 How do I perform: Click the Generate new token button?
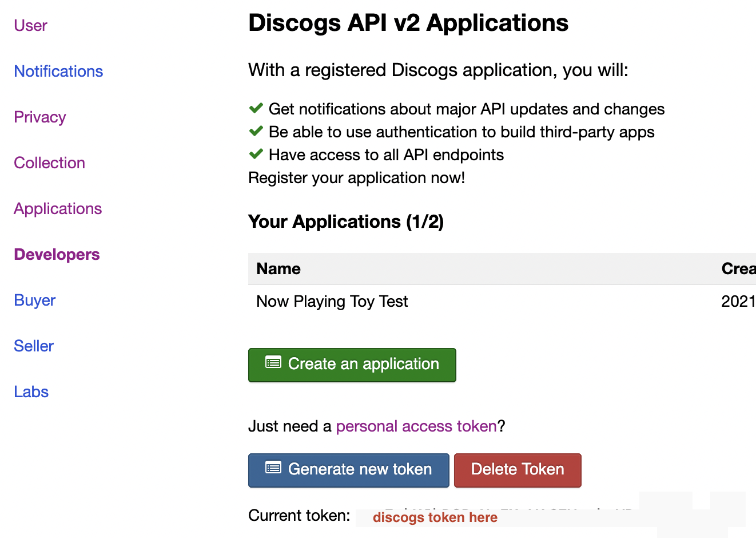(349, 470)
